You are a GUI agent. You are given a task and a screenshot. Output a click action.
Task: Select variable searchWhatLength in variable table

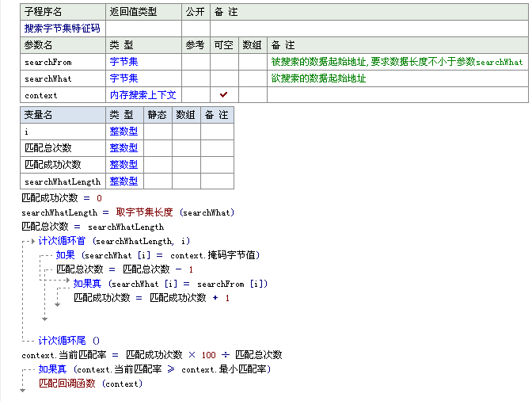point(63,181)
